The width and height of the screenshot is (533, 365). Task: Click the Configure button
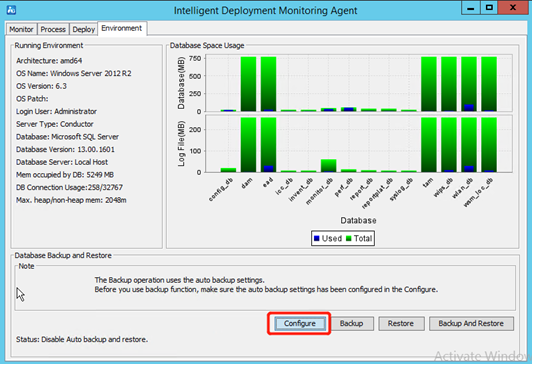[x=300, y=323]
